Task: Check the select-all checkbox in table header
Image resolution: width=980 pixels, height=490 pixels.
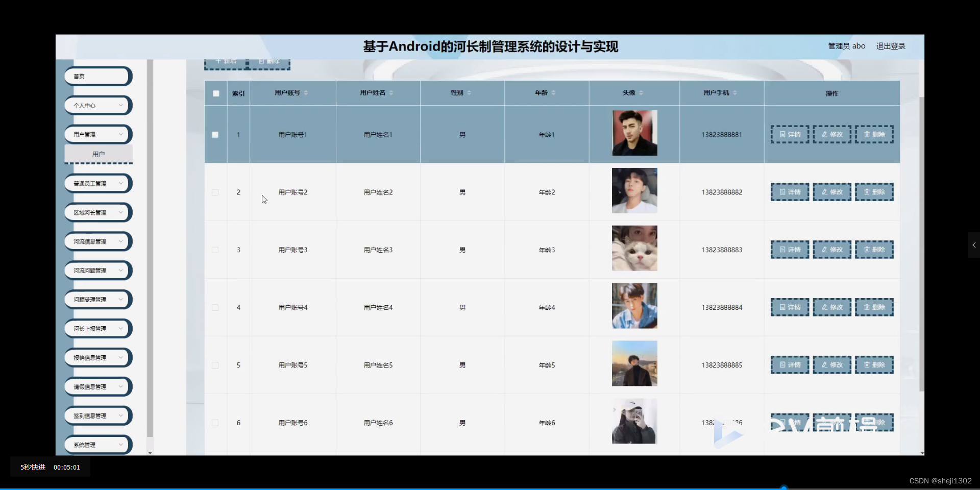Action: (215, 93)
